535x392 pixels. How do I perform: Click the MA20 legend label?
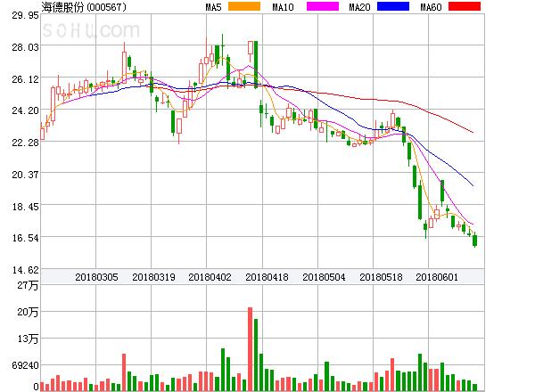pos(359,7)
